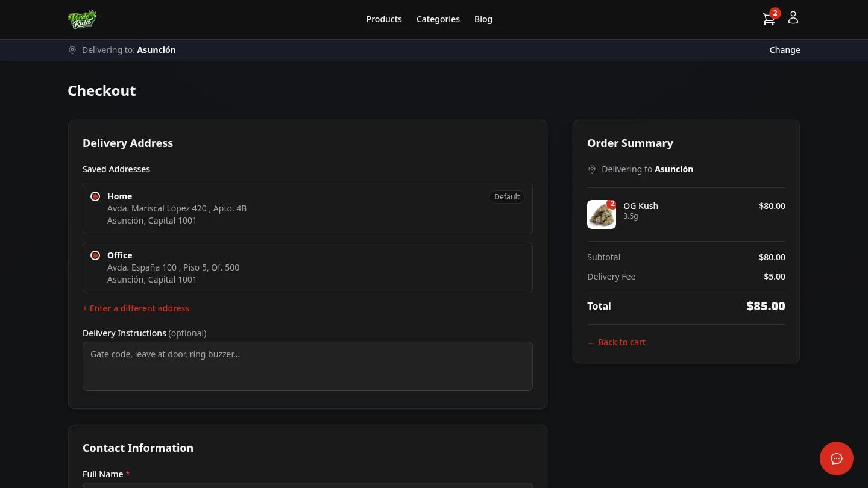Open the Products menu
Image resolution: width=868 pixels, height=488 pixels.
click(x=384, y=19)
